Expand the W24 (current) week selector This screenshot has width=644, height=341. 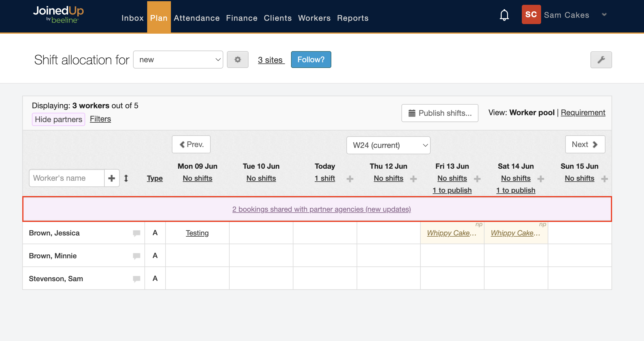(x=388, y=145)
